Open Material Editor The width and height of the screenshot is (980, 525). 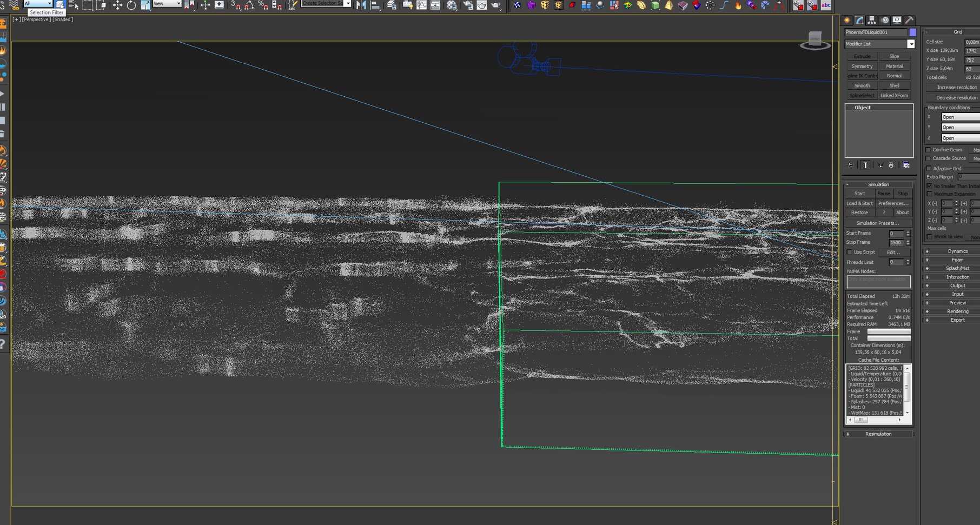tap(452, 5)
